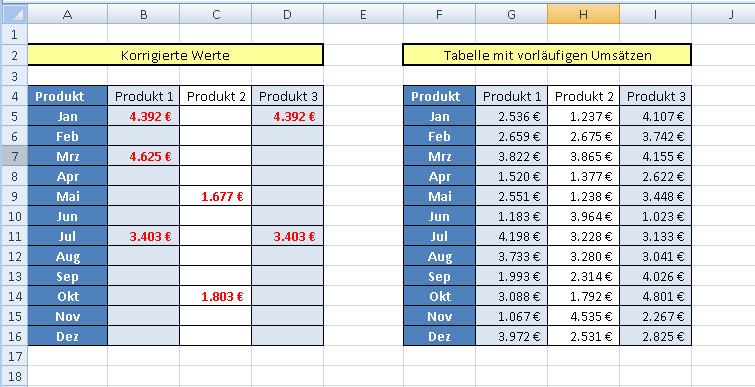755x387 pixels.
Task: Select the '4.026 €' cell
Action: click(655, 276)
